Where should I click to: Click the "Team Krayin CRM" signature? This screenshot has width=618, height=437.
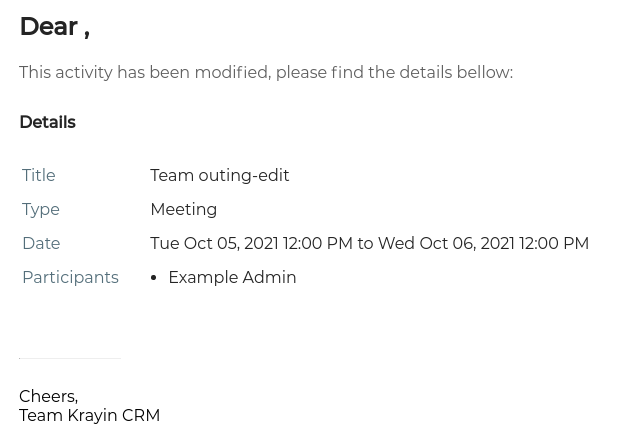point(89,415)
